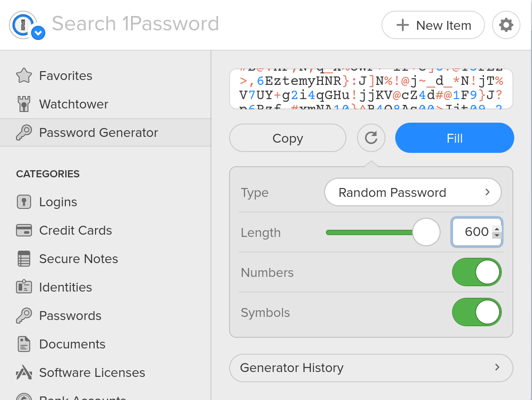This screenshot has height=400, width=532.
Task: Disable the Numbers toggle
Action: pos(476,272)
